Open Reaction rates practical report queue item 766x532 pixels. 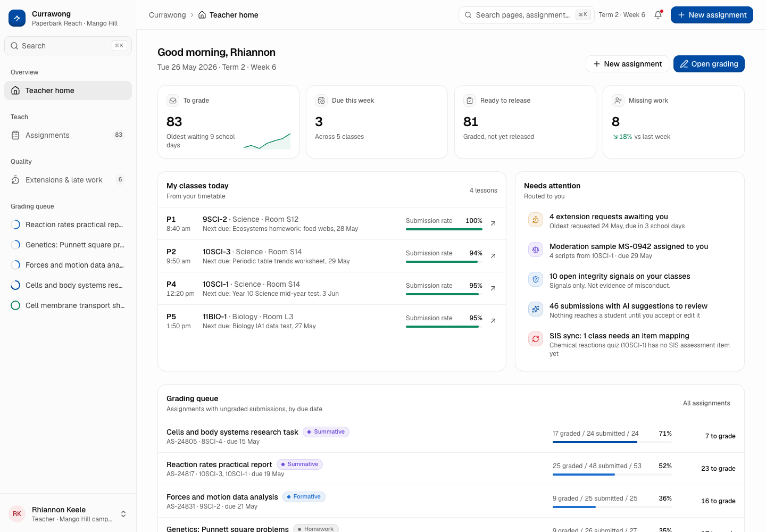click(x=68, y=225)
